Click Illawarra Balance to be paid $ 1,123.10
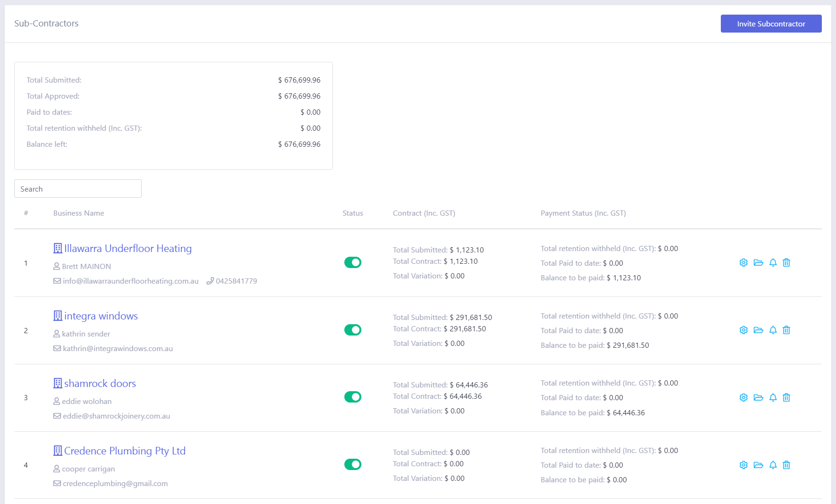836x504 pixels. 591,278
